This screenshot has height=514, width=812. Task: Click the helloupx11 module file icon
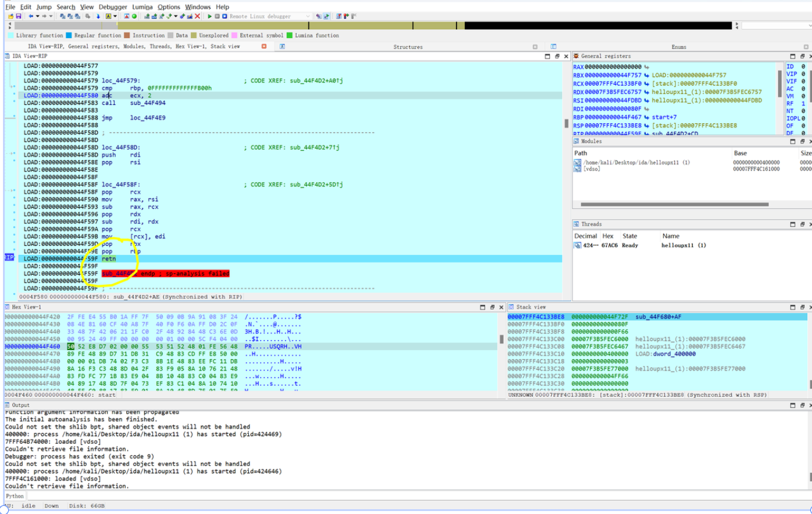click(577, 163)
